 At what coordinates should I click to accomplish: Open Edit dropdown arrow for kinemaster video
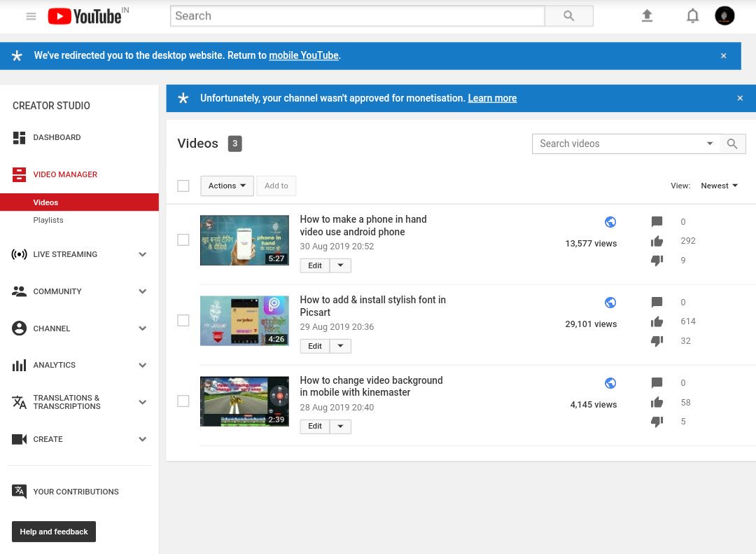(340, 427)
